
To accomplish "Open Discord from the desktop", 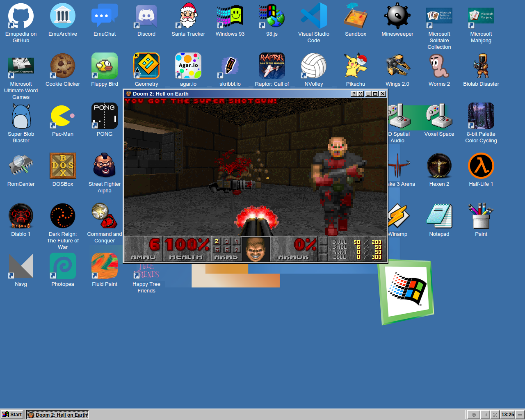I will coord(146,16).
